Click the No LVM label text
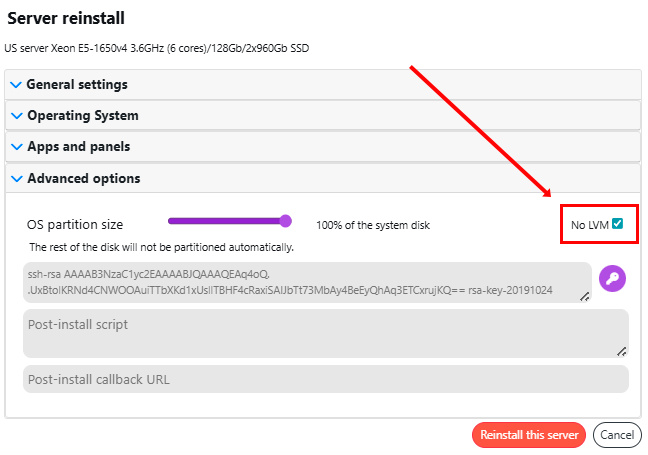 [590, 225]
